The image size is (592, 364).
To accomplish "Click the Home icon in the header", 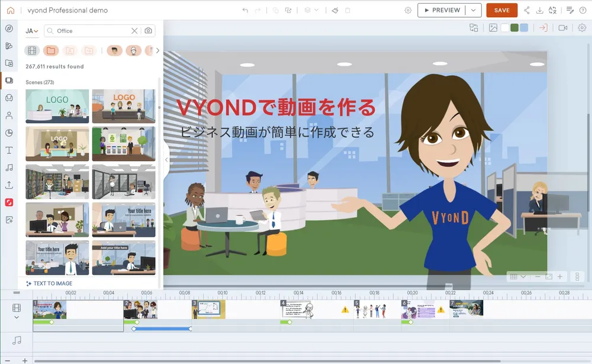I will [x=10, y=10].
